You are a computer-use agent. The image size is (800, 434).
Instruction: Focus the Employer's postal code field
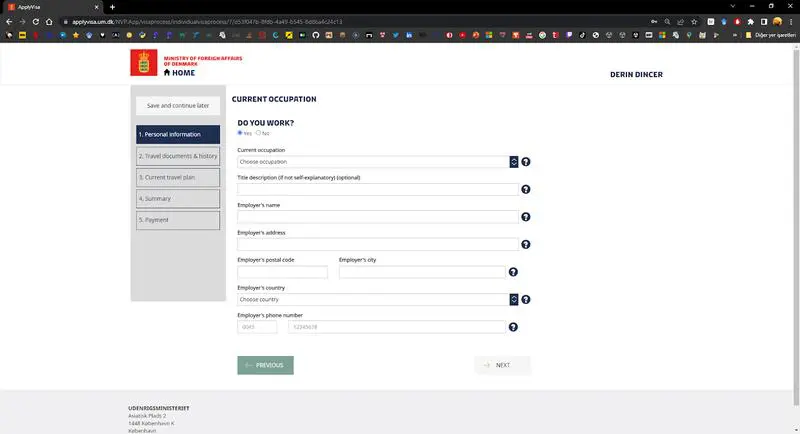point(282,272)
